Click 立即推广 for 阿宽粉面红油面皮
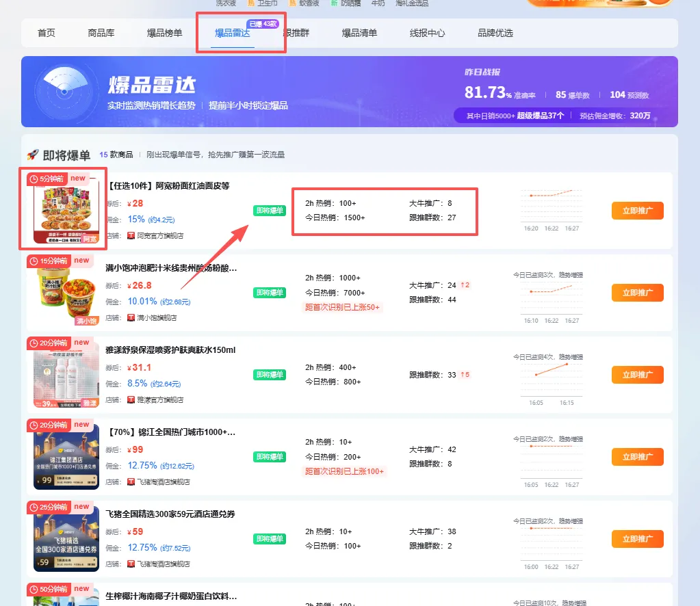 click(x=638, y=211)
